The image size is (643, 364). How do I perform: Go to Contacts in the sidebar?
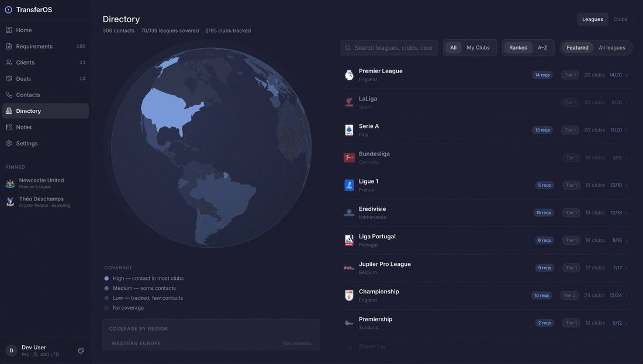pyautogui.click(x=46, y=95)
